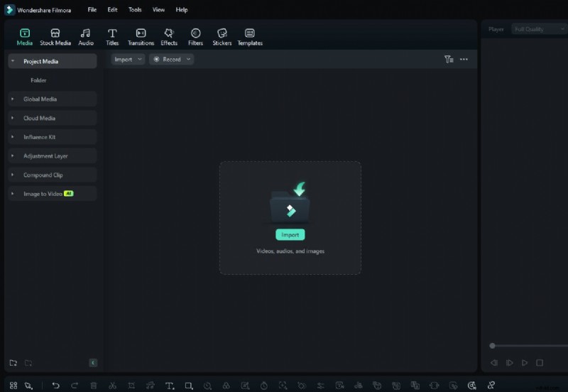
Task: Open the Templates tab
Action: (x=250, y=38)
